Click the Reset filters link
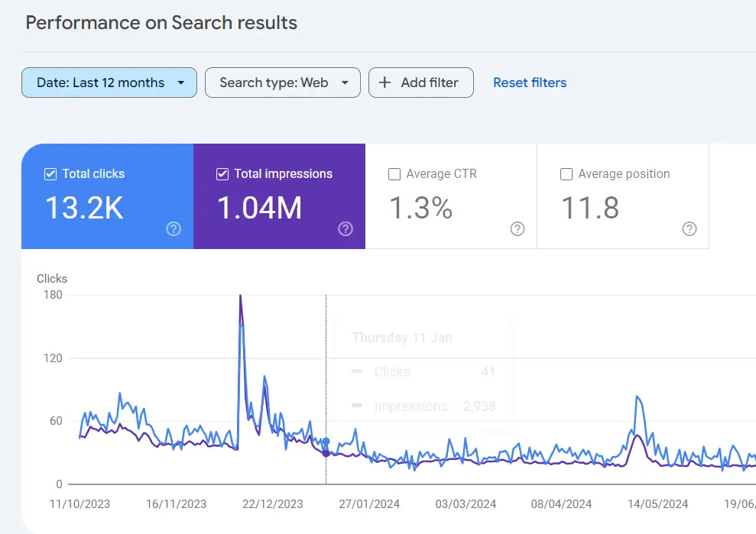Screen dimensions: 756x534 530,83
